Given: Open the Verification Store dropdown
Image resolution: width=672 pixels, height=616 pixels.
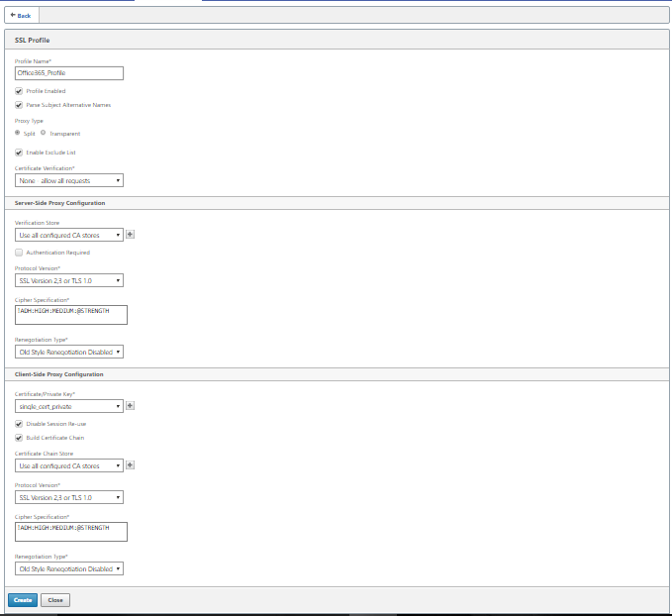Looking at the screenshot, I should [69, 235].
